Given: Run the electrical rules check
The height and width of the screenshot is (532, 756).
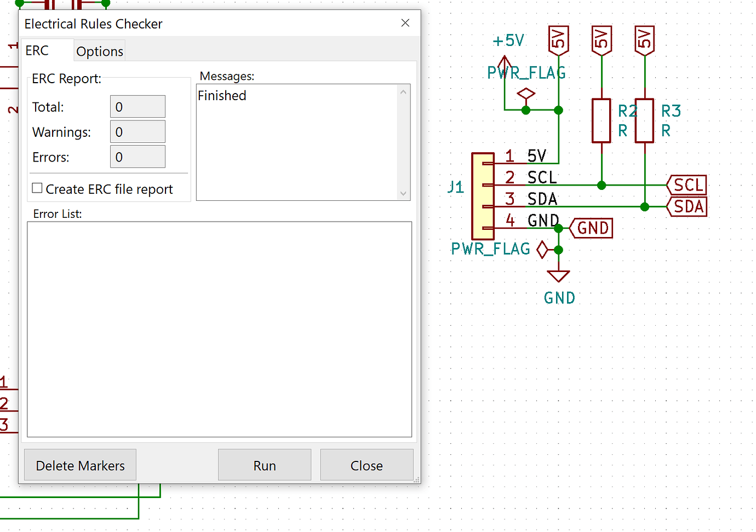Looking at the screenshot, I should pos(264,465).
